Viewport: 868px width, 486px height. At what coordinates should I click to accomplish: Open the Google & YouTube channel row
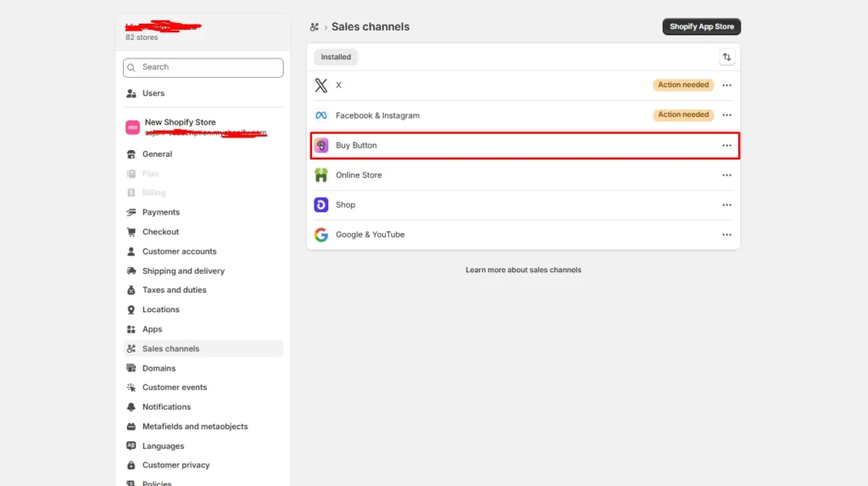click(524, 235)
